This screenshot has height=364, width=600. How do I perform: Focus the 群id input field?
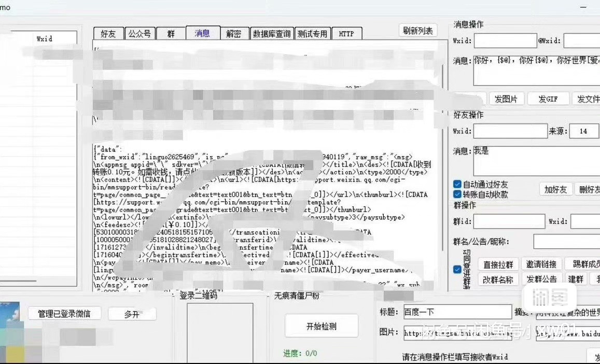[509, 221]
